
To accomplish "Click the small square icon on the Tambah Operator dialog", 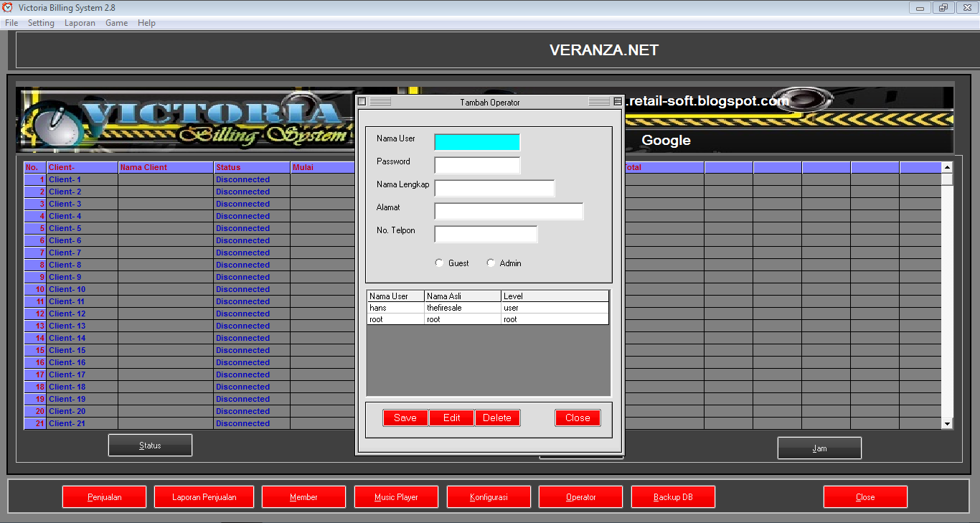I will tap(362, 101).
